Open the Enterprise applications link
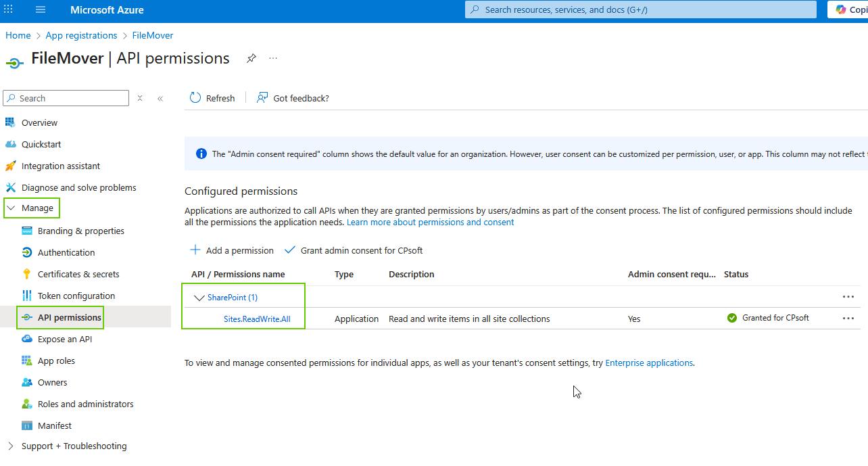Screen dimensions: 868x466 click(x=648, y=363)
